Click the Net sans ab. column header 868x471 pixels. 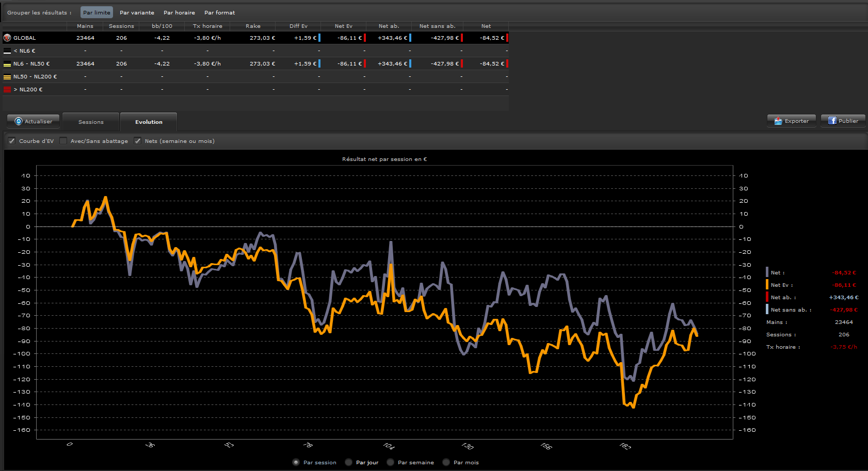click(438, 26)
